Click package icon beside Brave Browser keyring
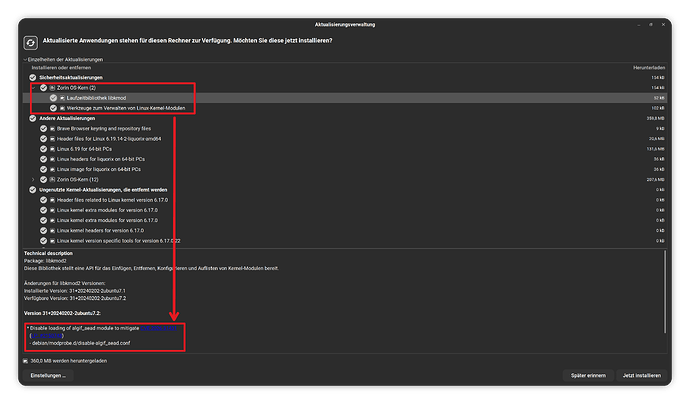 [52, 129]
